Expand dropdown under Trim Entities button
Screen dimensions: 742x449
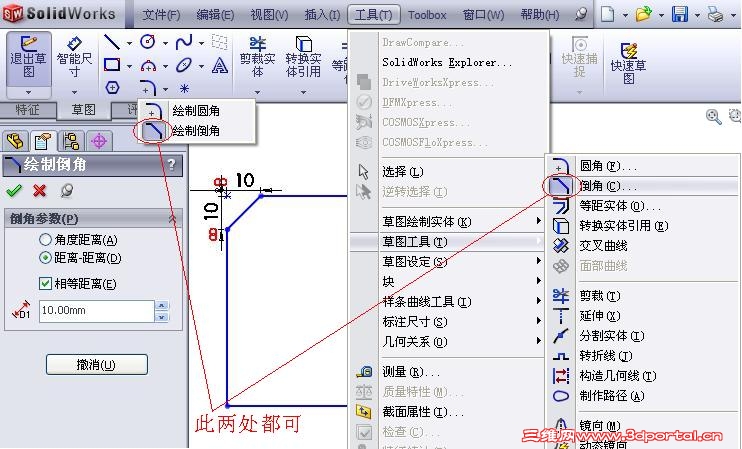point(257,92)
